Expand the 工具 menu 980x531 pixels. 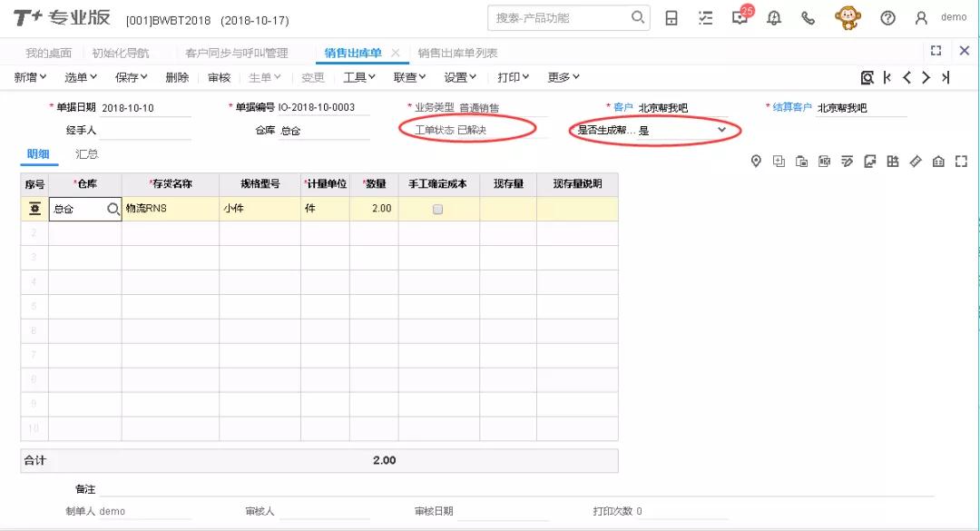pyautogui.click(x=359, y=77)
